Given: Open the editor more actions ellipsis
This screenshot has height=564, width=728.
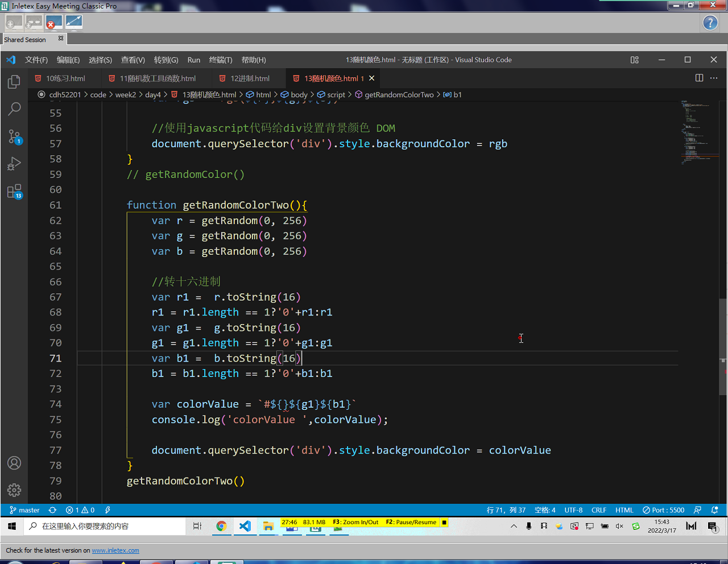Looking at the screenshot, I should 714,78.
